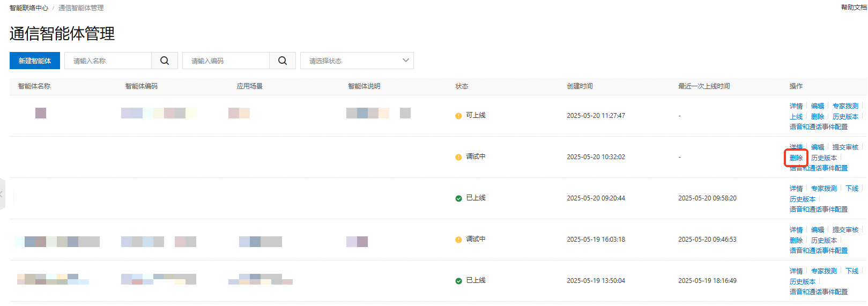Expand the side panel with the left-edge arrow
Image resolution: width=868 pixels, height=306 pixels.
pyautogui.click(x=2, y=194)
